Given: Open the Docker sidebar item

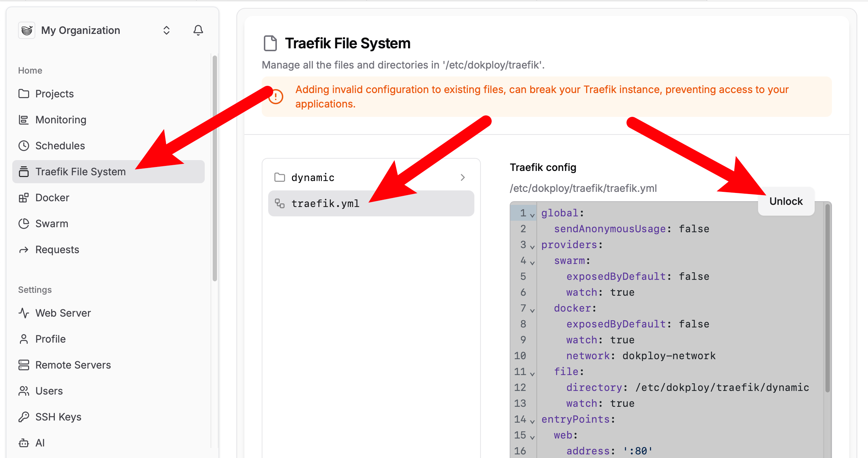Looking at the screenshot, I should pyautogui.click(x=52, y=198).
